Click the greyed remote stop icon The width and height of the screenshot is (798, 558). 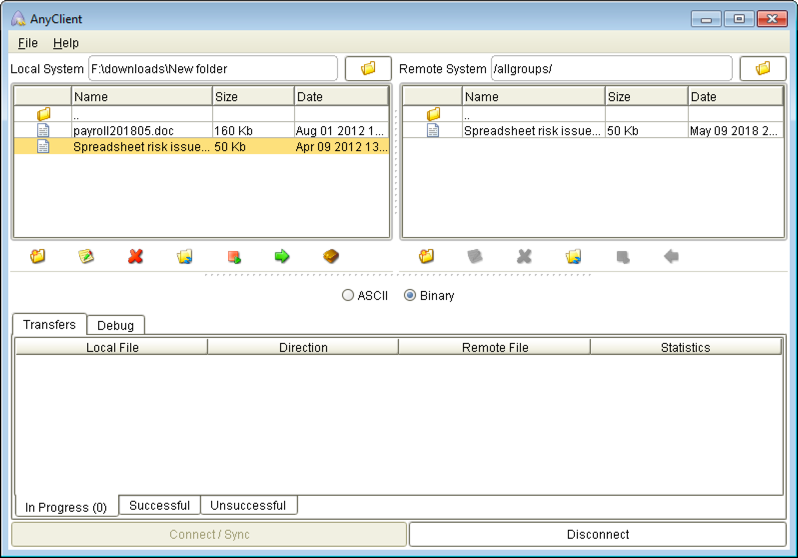click(623, 257)
